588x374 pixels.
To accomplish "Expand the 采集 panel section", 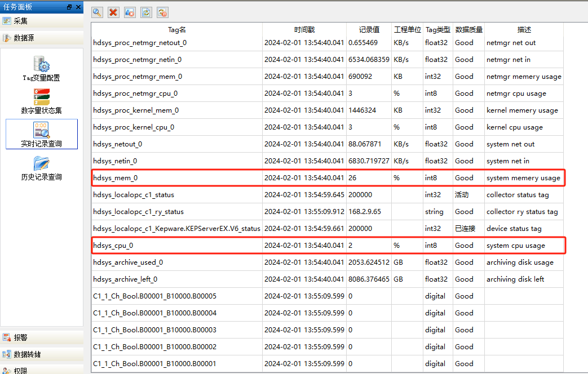I will 42,21.
